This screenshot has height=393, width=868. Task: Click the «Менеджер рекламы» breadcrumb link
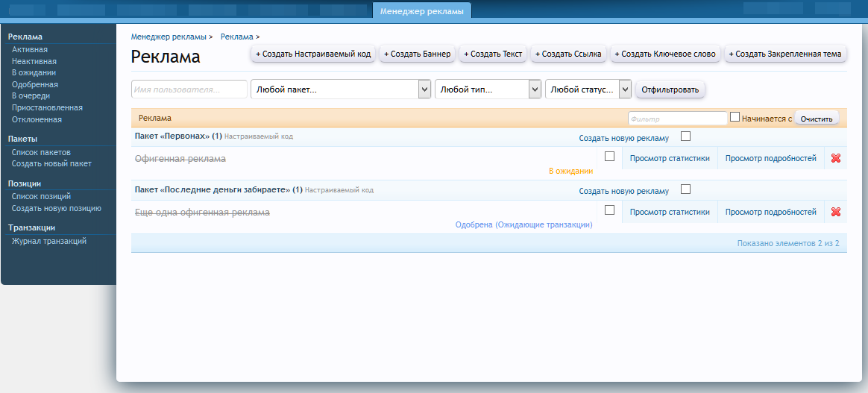[169, 37]
